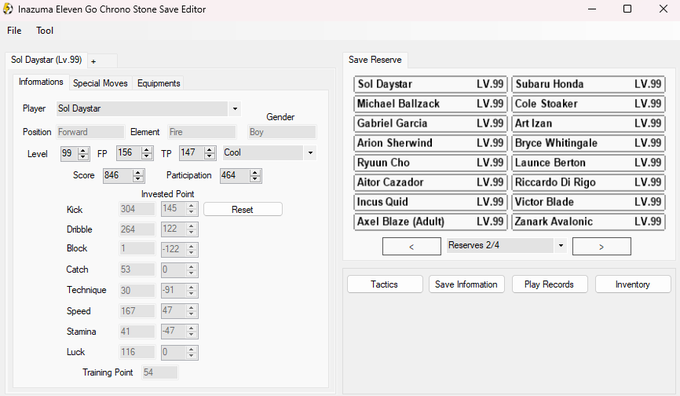Viewport: 680px width, 396px height.
Task: Open the Tactics panel
Action: click(385, 285)
